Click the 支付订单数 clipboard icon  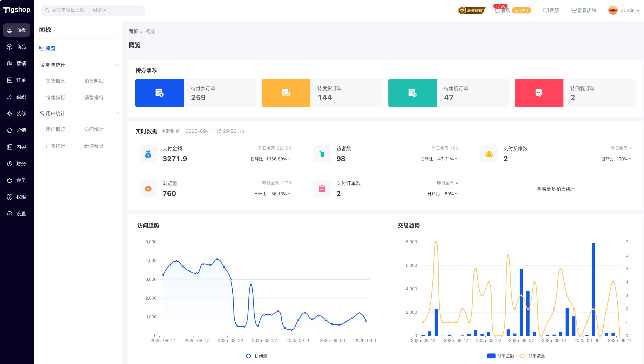(322, 189)
